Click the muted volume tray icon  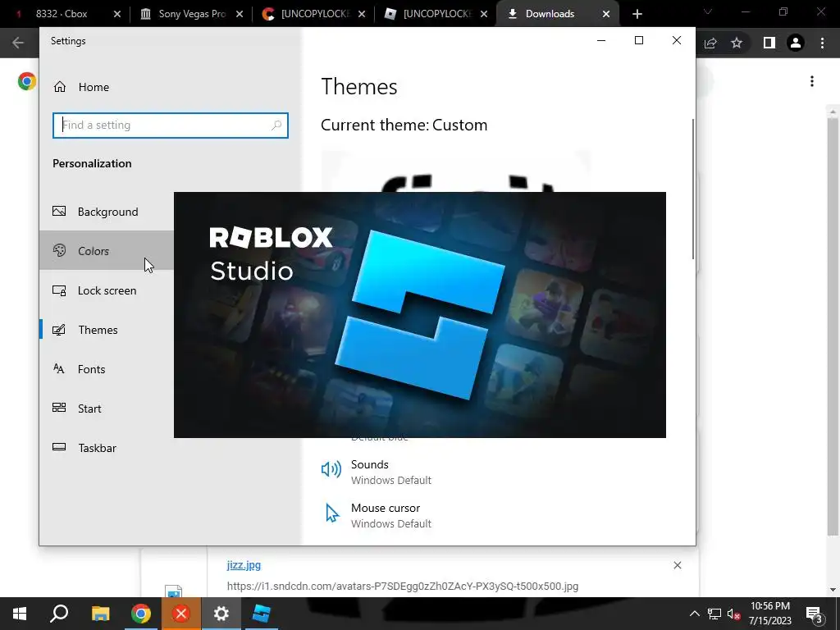coord(734,614)
